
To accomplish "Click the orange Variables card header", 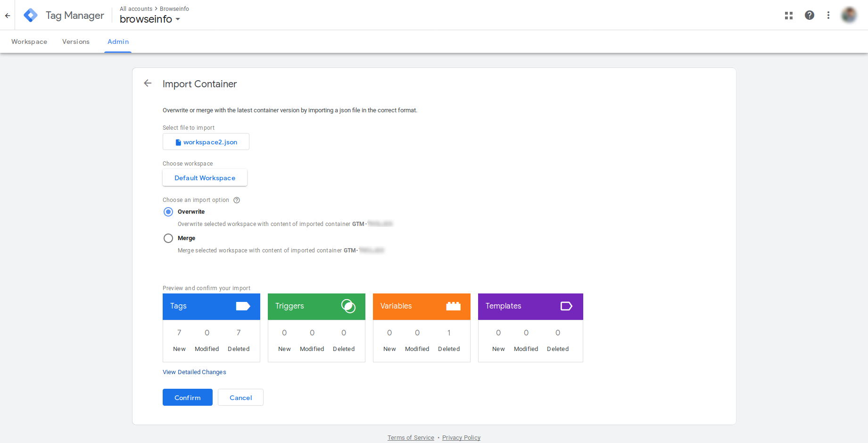I will (x=422, y=307).
